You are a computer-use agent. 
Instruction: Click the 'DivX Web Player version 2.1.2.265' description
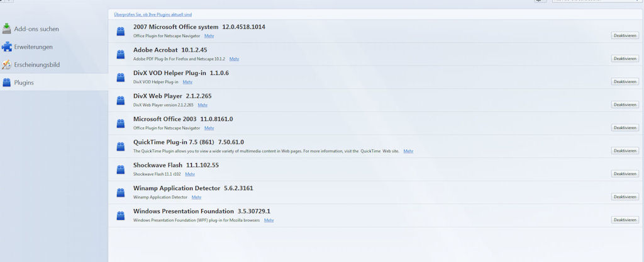click(x=164, y=105)
